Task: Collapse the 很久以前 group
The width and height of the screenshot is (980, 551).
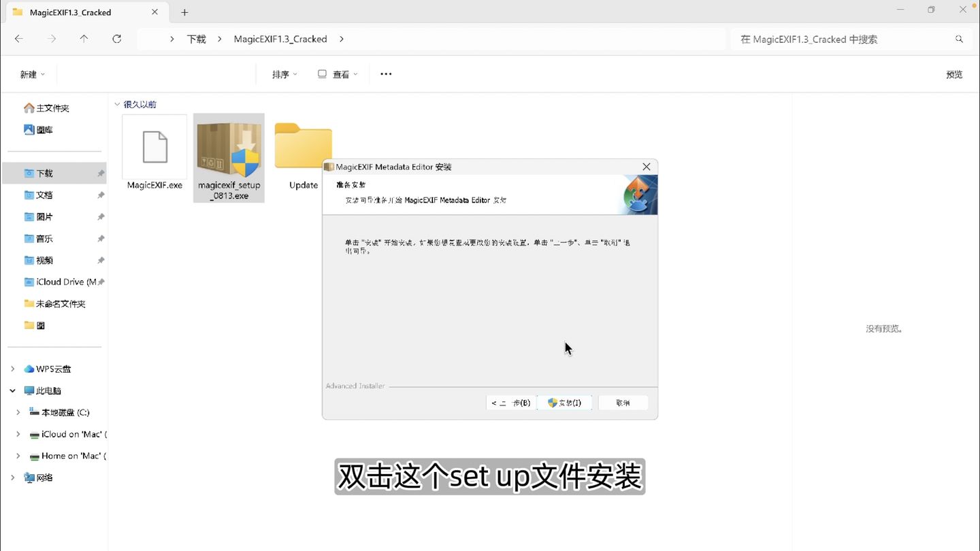Action: tap(117, 104)
